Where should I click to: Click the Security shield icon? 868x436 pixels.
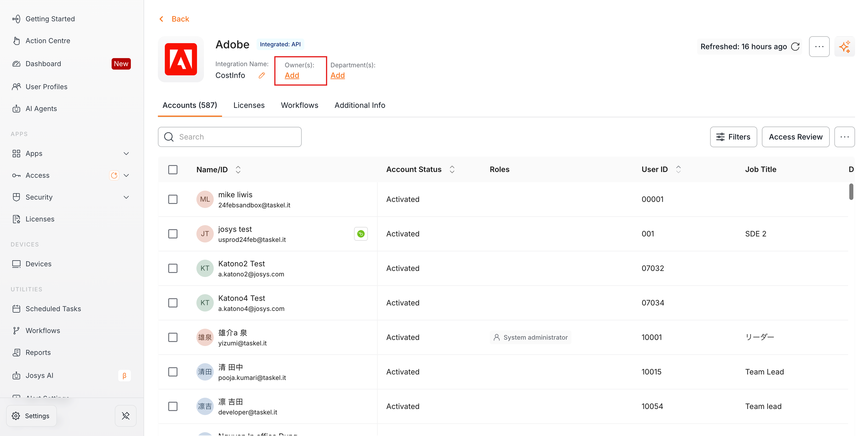[x=16, y=197]
